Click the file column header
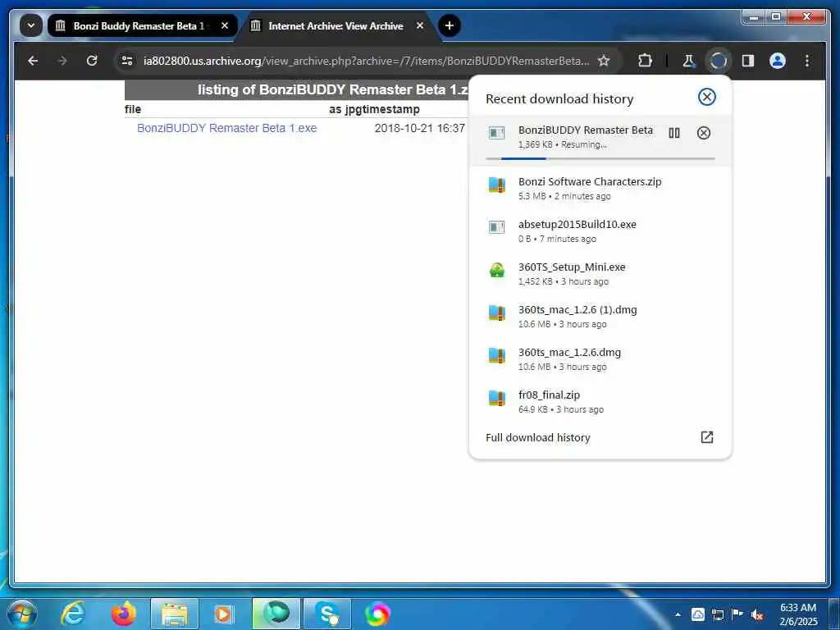The height and width of the screenshot is (630, 840). coord(133,109)
